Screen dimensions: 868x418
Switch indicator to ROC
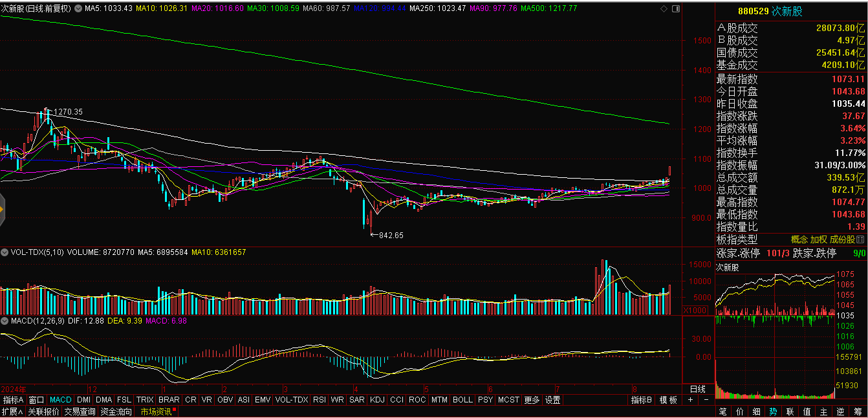tap(418, 400)
